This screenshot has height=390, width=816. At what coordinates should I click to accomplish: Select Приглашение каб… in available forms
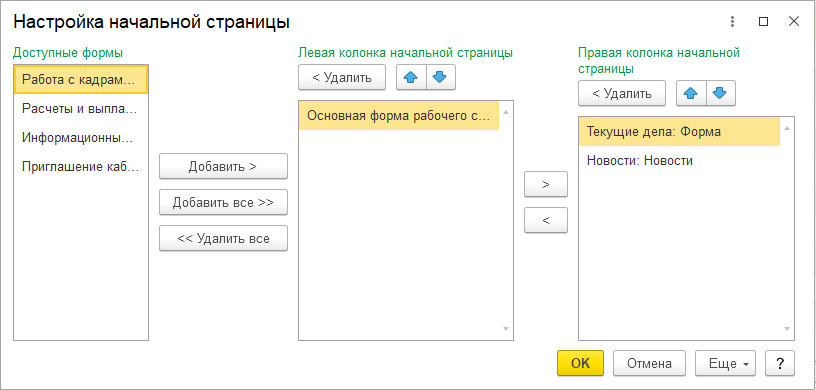coord(81,167)
